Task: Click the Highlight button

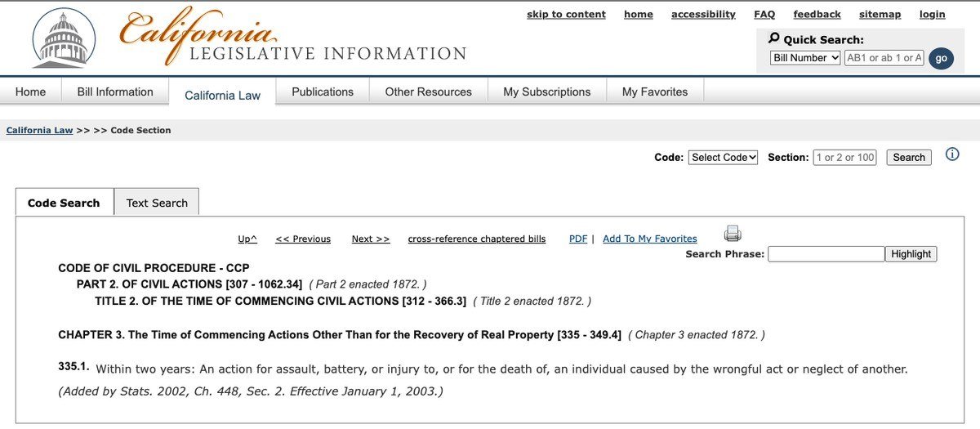Action: (911, 254)
